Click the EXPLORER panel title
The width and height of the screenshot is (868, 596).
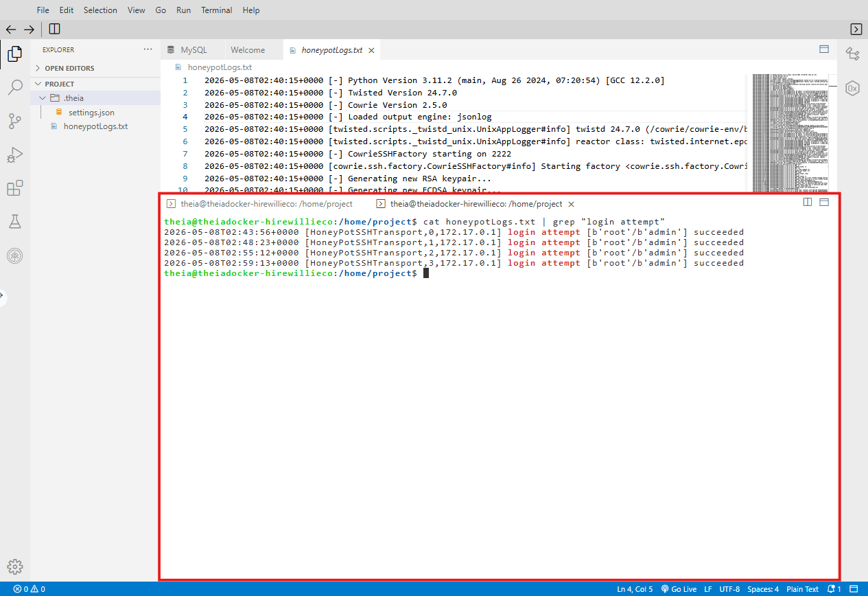tap(58, 49)
